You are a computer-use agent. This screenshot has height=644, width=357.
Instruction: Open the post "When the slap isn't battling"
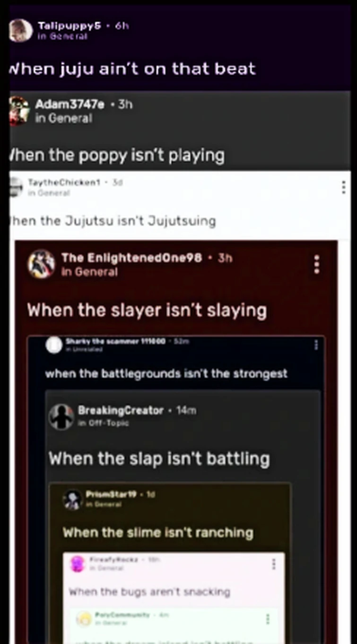click(x=159, y=459)
